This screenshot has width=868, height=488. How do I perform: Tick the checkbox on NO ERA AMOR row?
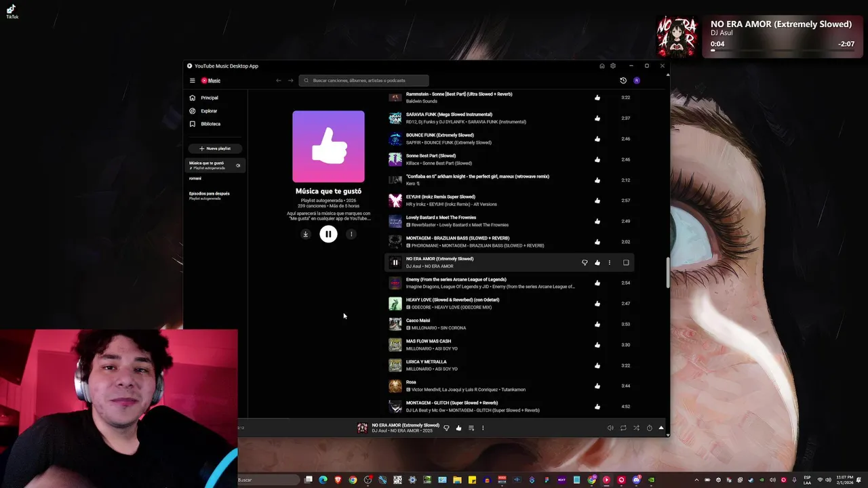point(626,262)
